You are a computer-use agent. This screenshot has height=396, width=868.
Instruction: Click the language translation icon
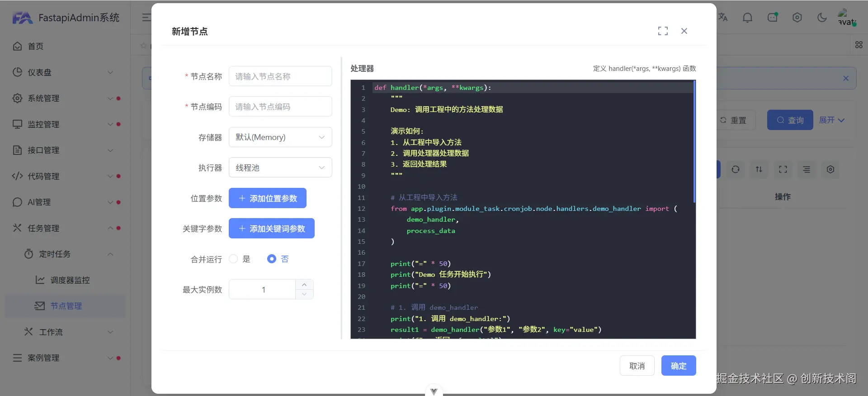[x=723, y=18]
